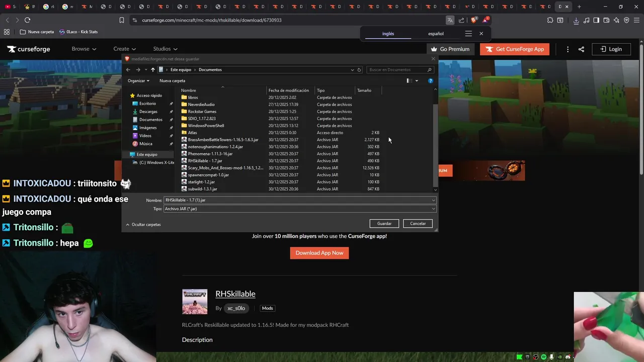Click the back arrow in save dialog
The width and height of the screenshot is (644, 362).
point(128,70)
